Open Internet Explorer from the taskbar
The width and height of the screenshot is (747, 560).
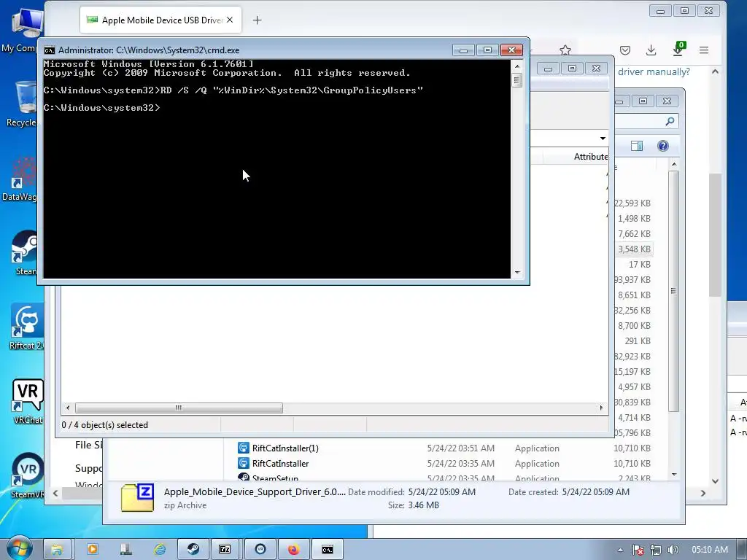160,550
